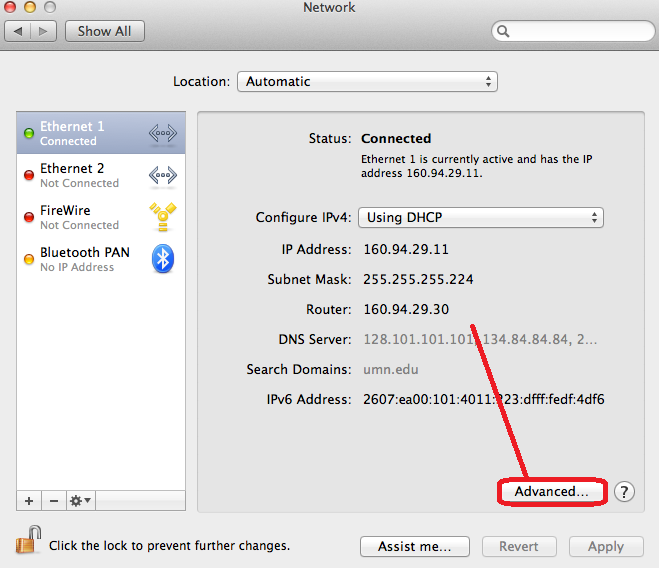Image resolution: width=659 pixels, height=568 pixels.
Task: Focus the search field in toolbar
Action: pyautogui.click(x=573, y=31)
